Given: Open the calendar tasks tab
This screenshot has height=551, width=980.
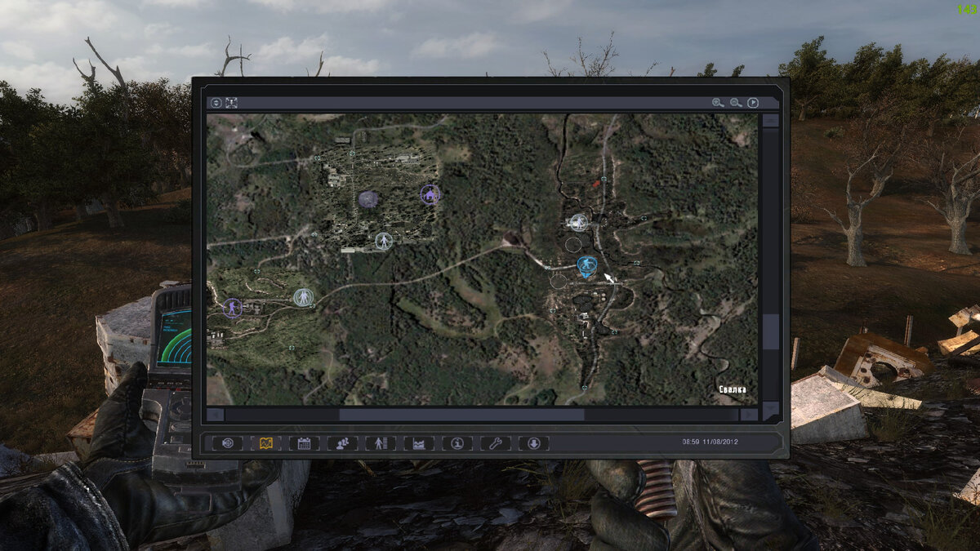Looking at the screenshot, I should tap(305, 443).
